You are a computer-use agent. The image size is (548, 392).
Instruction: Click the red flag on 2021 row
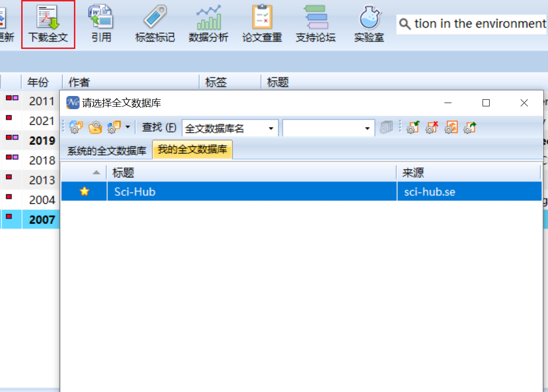pos(9,118)
